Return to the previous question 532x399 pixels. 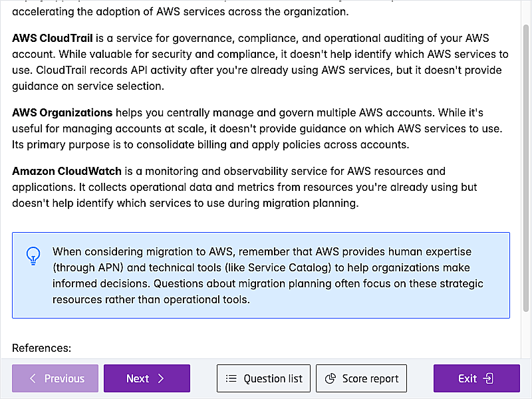[x=55, y=378]
